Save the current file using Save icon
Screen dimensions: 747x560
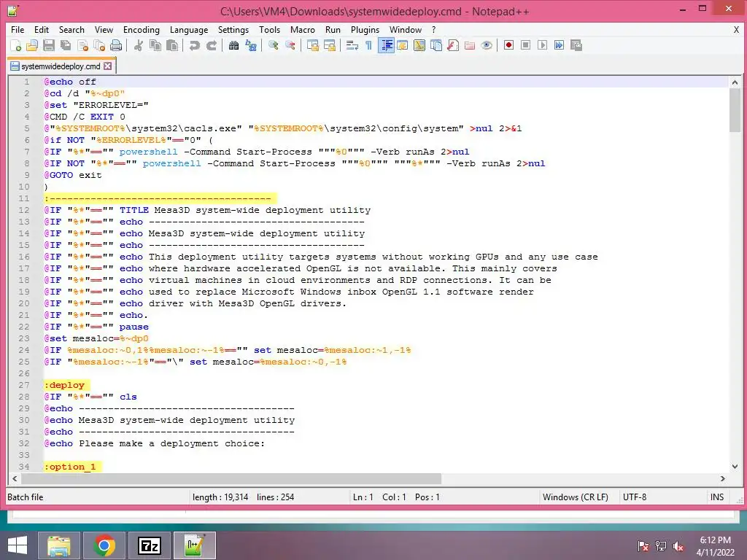pos(49,45)
